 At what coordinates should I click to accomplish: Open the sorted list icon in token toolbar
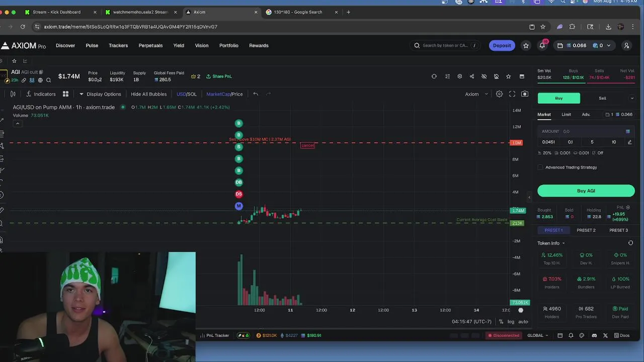[x=447, y=76]
